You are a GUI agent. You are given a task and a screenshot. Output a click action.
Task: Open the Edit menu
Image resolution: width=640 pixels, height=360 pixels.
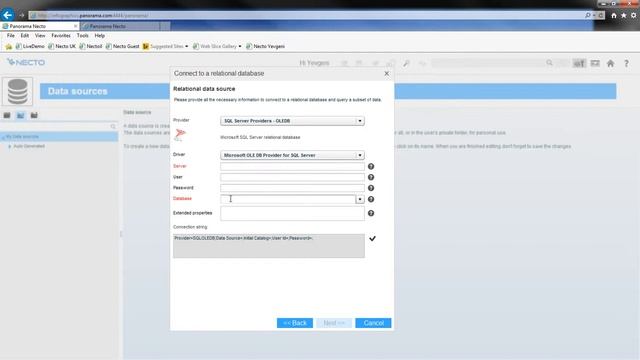25,36
